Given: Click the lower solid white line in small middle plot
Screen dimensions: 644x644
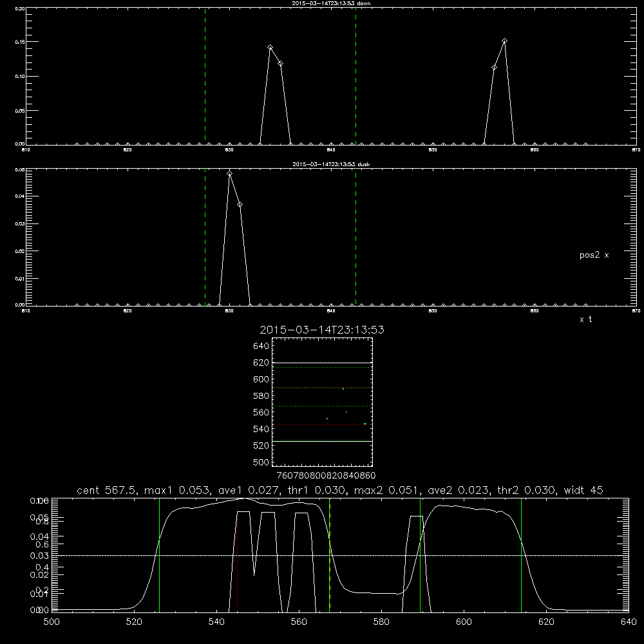Looking at the screenshot, I should [x=323, y=442].
